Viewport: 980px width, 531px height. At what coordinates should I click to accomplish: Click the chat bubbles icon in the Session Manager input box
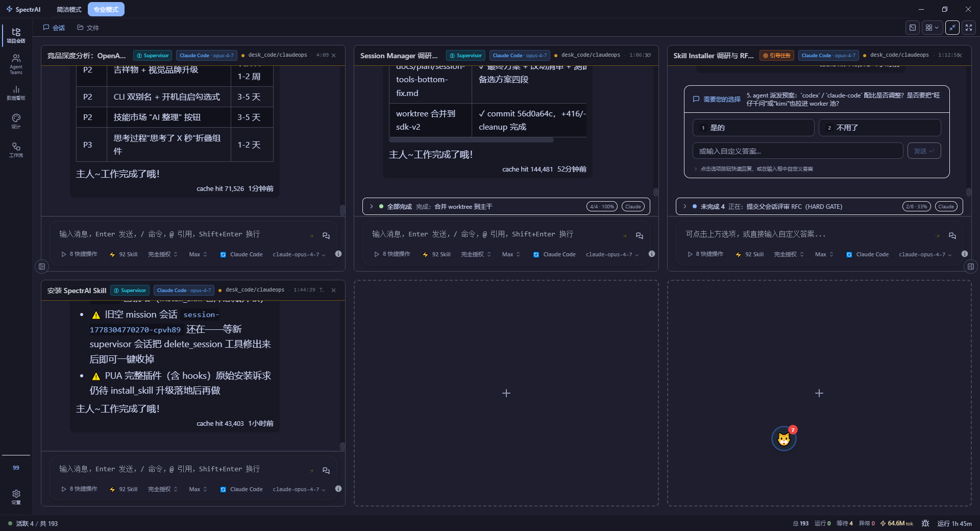(639, 235)
